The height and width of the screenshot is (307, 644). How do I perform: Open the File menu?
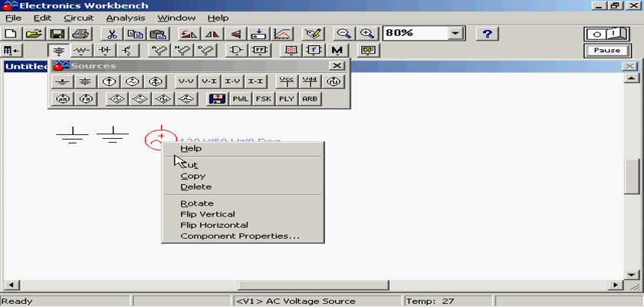pos(13,18)
